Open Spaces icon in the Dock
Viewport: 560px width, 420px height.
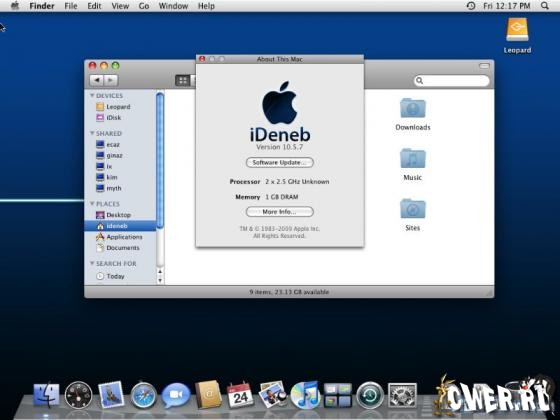[338, 395]
